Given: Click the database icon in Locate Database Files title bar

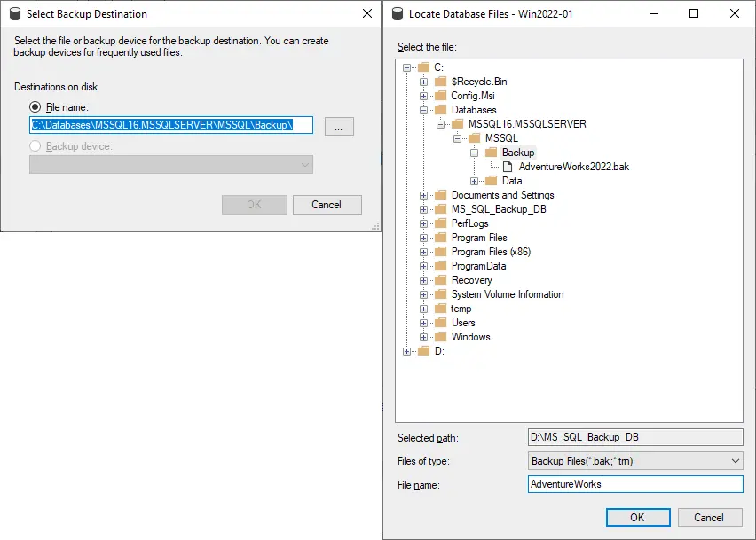Looking at the screenshot, I should coord(398,13).
